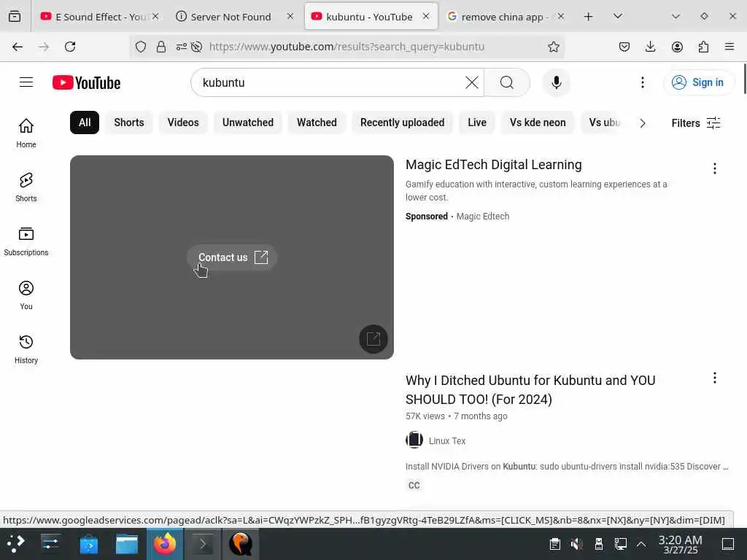Focus the YouTube search field
The width and height of the screenshot is (747, 560).
[x=331, y=82]
